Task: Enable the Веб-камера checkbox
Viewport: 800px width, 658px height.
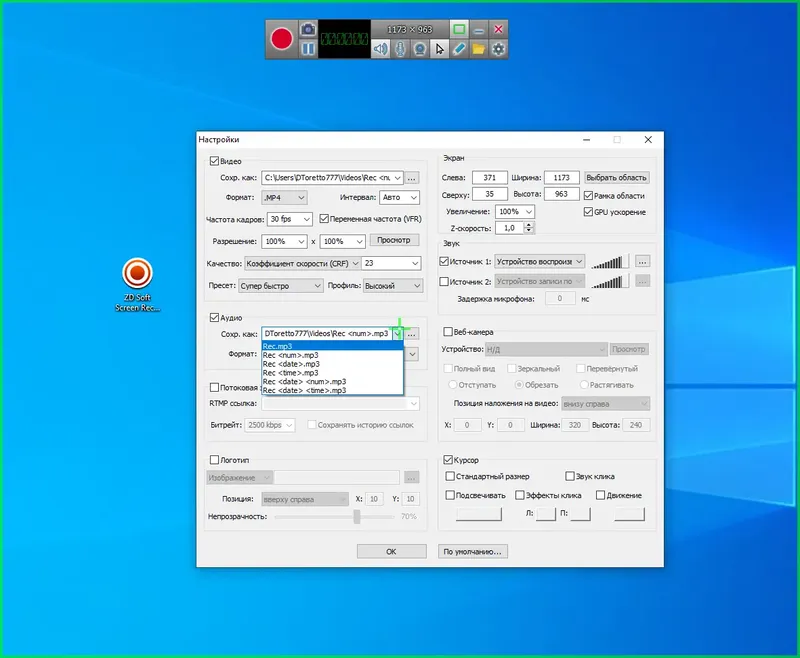Action: [447, 332]
